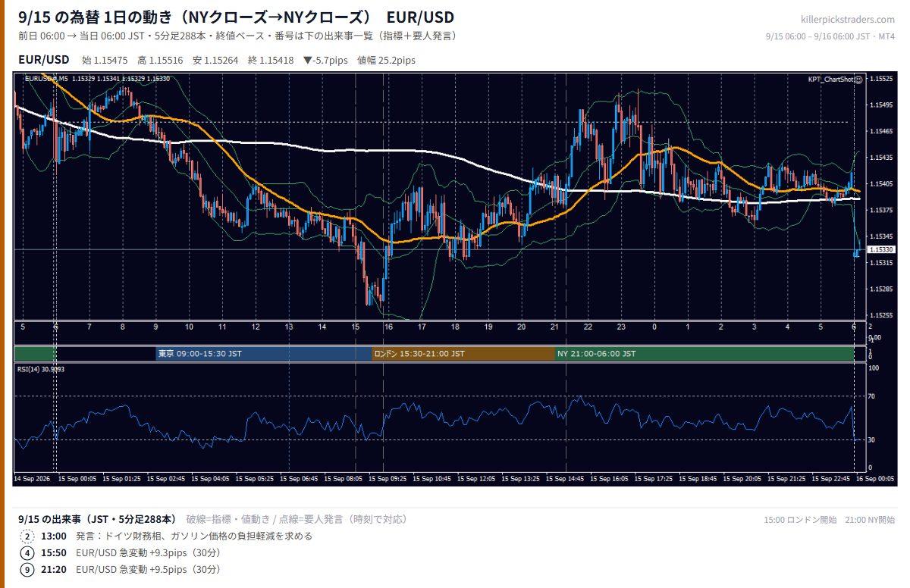Image resolution: width=910 pixels, height=588 pixels.
Task: Click the 15 Sep 14:45 time label
Action: (566, 479)
